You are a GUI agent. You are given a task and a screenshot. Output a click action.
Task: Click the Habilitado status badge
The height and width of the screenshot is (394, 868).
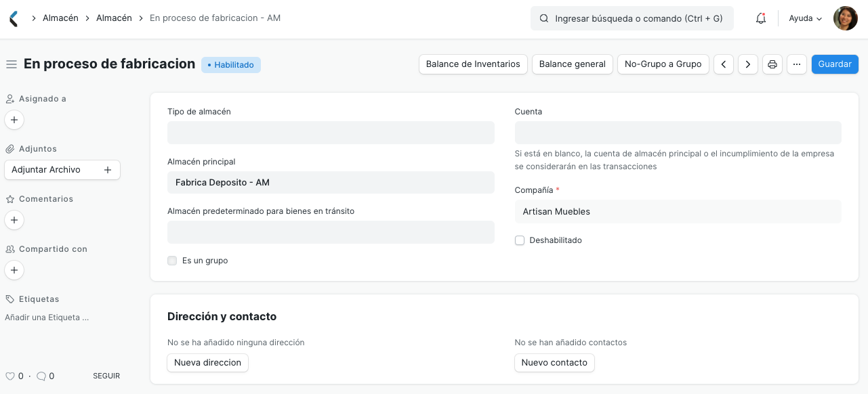click(231, 65)
